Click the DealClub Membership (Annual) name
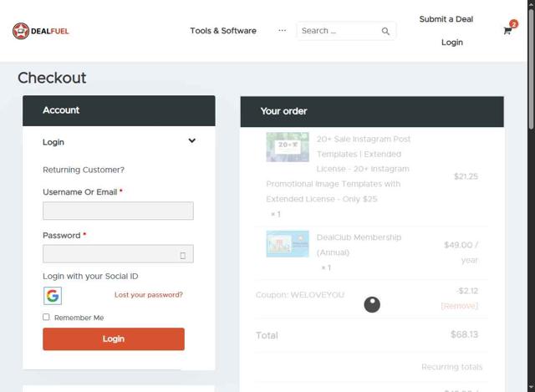The width and height of the screenshot is (535, 392). [x=359, y=245]
